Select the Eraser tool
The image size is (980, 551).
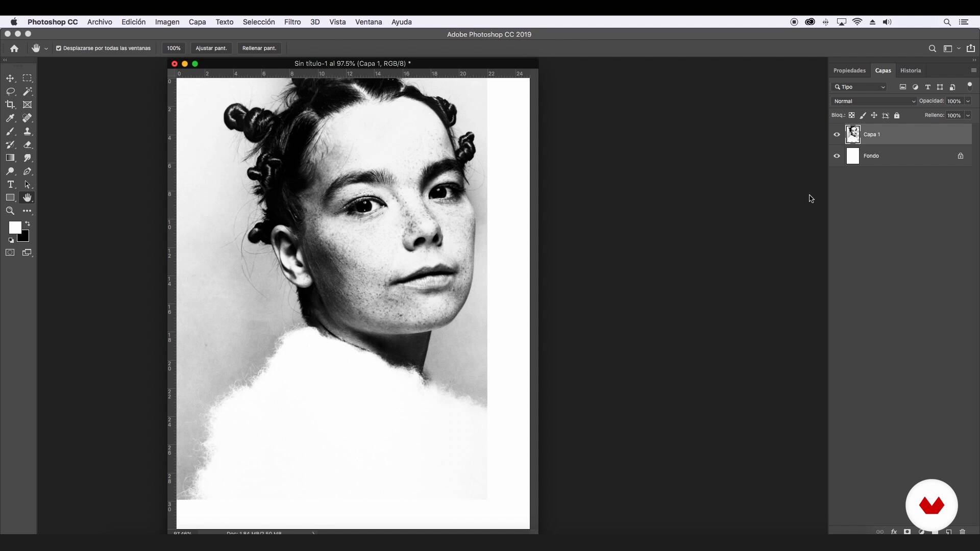[28, 144]
